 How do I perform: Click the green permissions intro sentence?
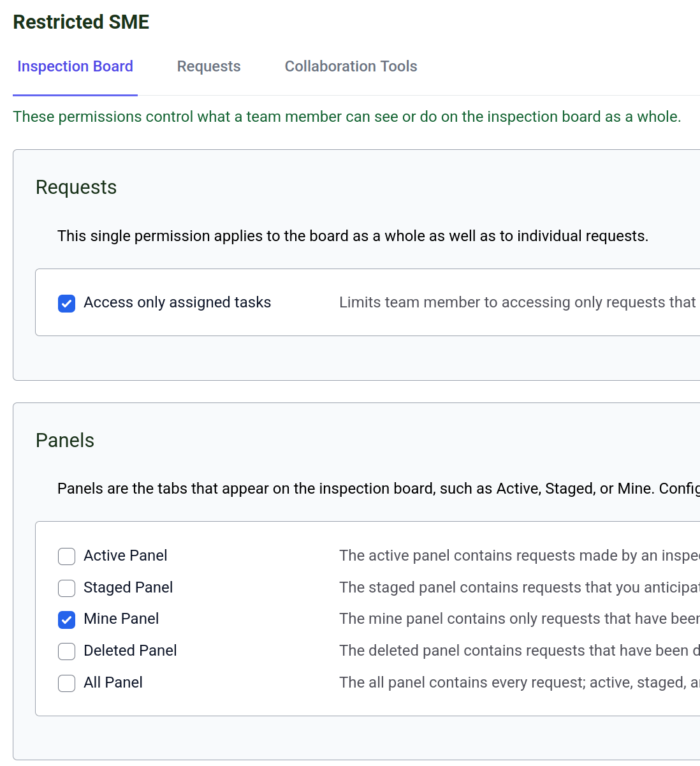pyautogui.click(x=347, y=117)
